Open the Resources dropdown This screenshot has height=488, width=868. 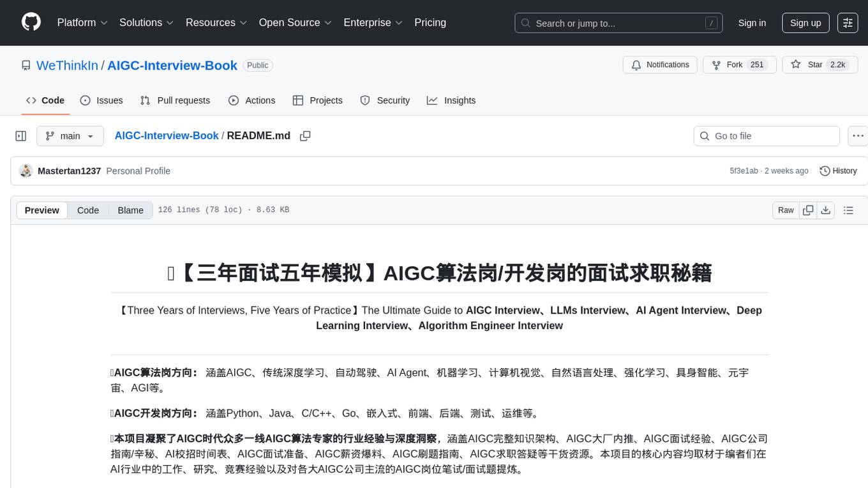pos(216,22)
